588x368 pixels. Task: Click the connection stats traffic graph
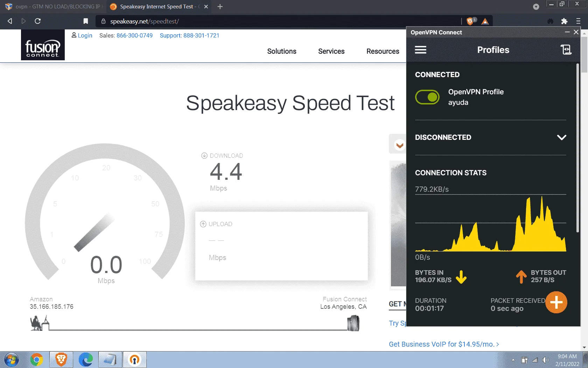click(490, 223)
